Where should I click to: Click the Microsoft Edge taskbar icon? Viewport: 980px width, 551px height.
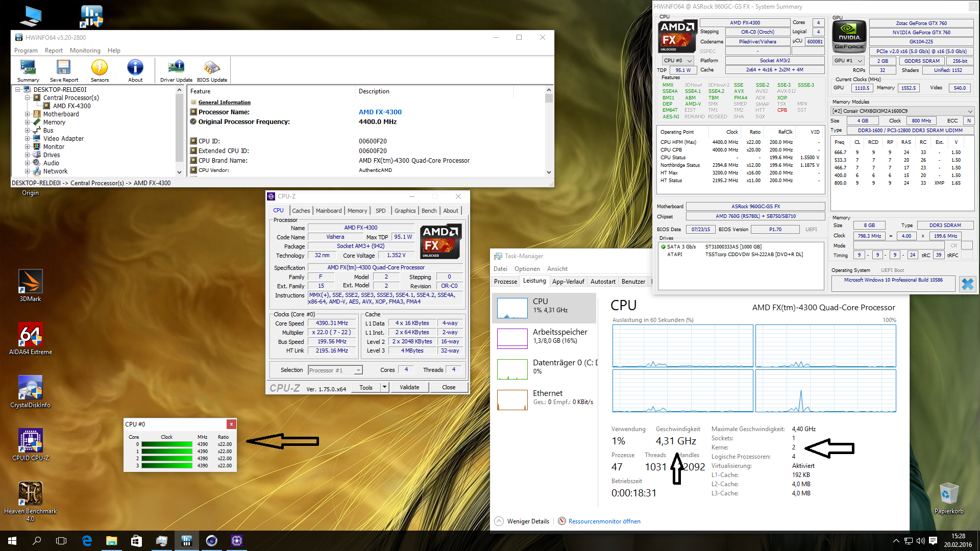point(87,541)
